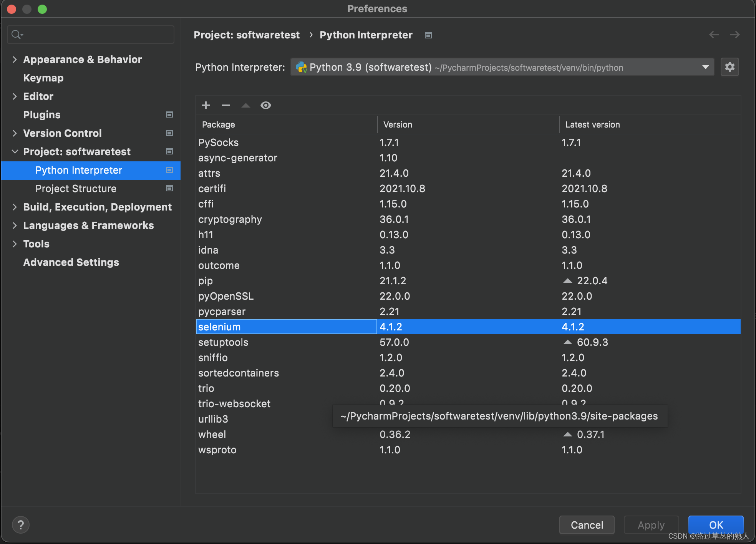Click the install package plus icon
756x544 pixels.
pyautogui.click(x=206, y=105)
